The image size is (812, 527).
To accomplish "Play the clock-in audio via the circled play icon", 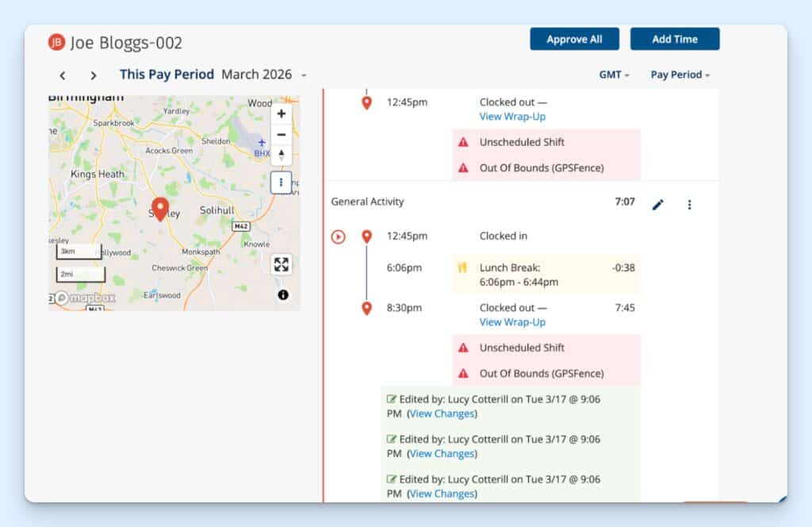I will (338, 236).
